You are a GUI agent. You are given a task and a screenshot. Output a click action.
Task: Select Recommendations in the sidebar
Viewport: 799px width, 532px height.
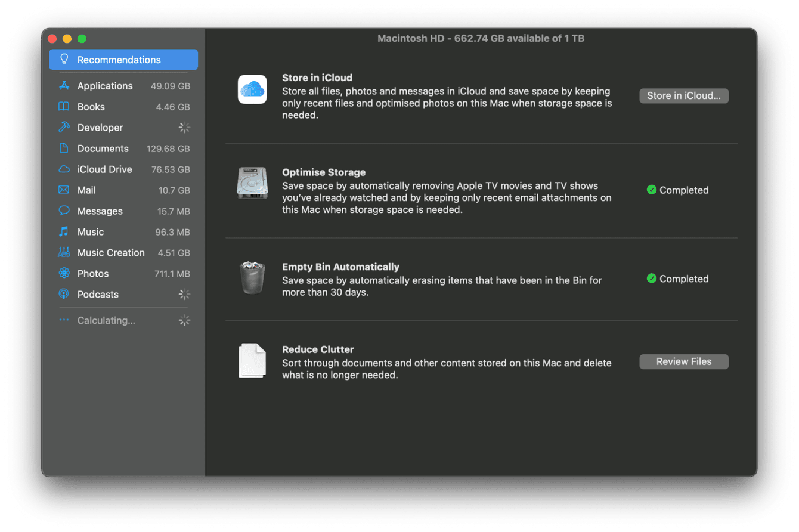click(123, 60)
